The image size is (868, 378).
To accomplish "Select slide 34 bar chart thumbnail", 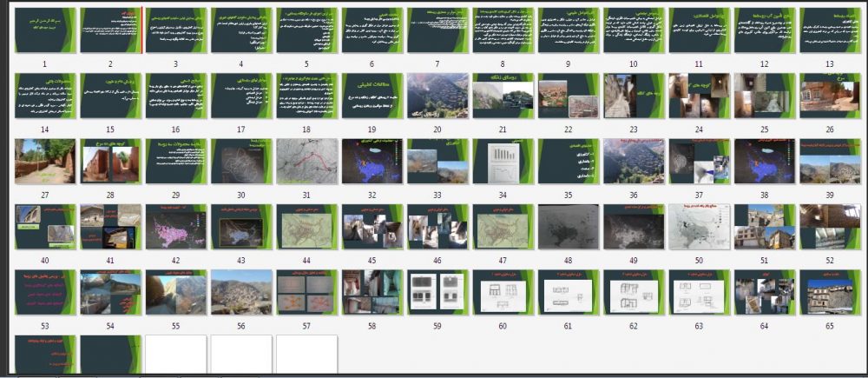I will pyautogui.click(x=503, y=162).
